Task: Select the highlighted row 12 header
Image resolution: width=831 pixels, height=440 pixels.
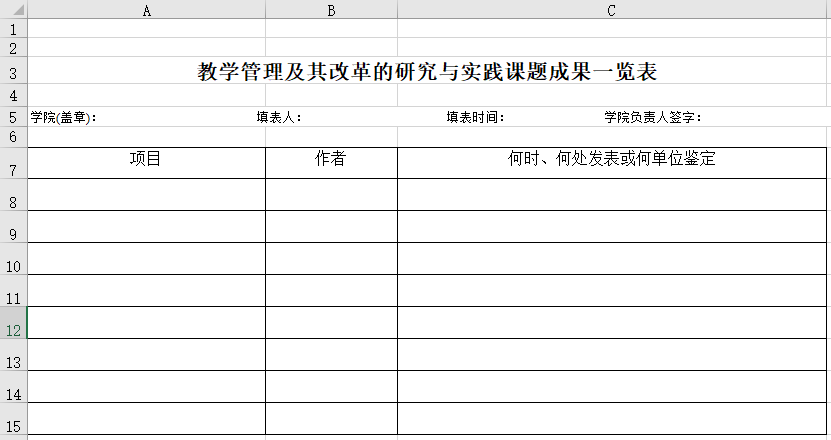Action: pos(13,329)
